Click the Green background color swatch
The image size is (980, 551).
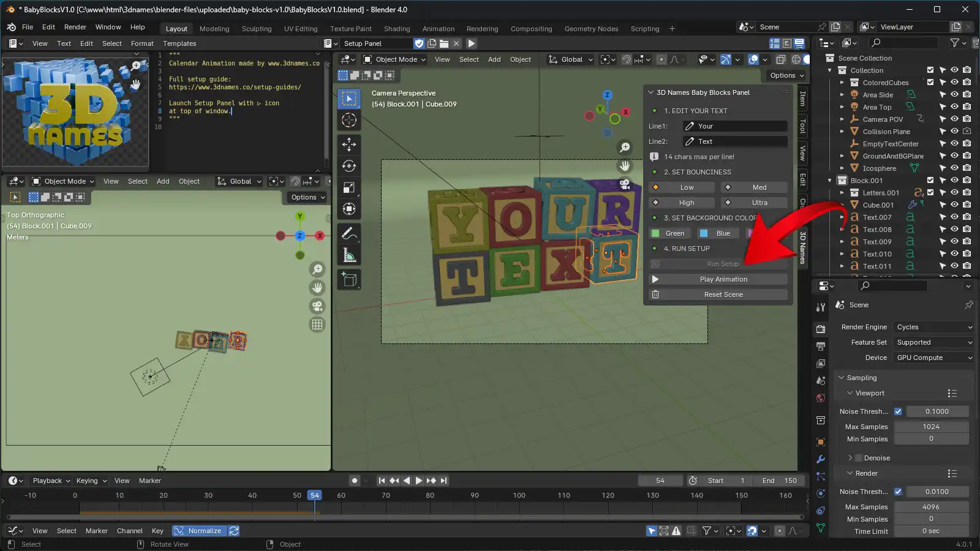[x=669, y=233]
